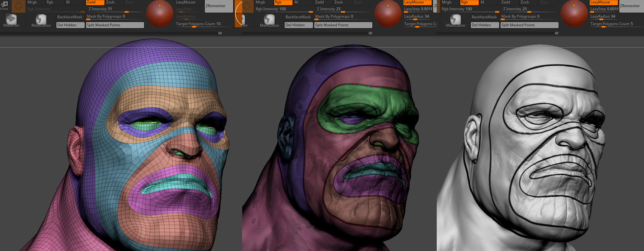
Task: Enable Zadd in the middle panel
Action: pos(323,2)
